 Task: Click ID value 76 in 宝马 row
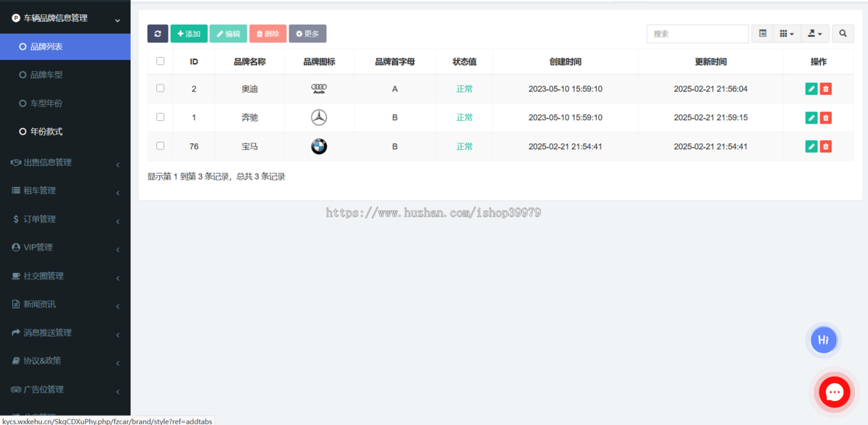coord(194,146)
